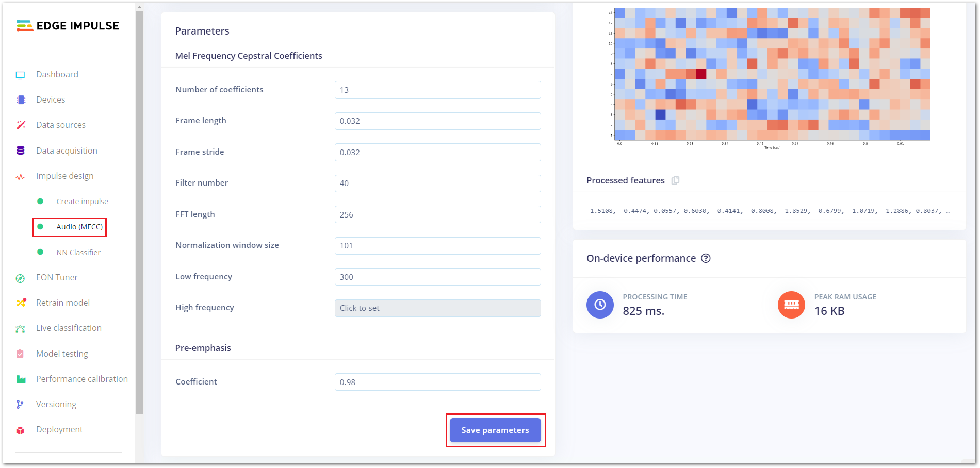Click the Versioning branch icon
This screenshot has height=468, width=980.
pyautogui.click(x=21, y=405)
